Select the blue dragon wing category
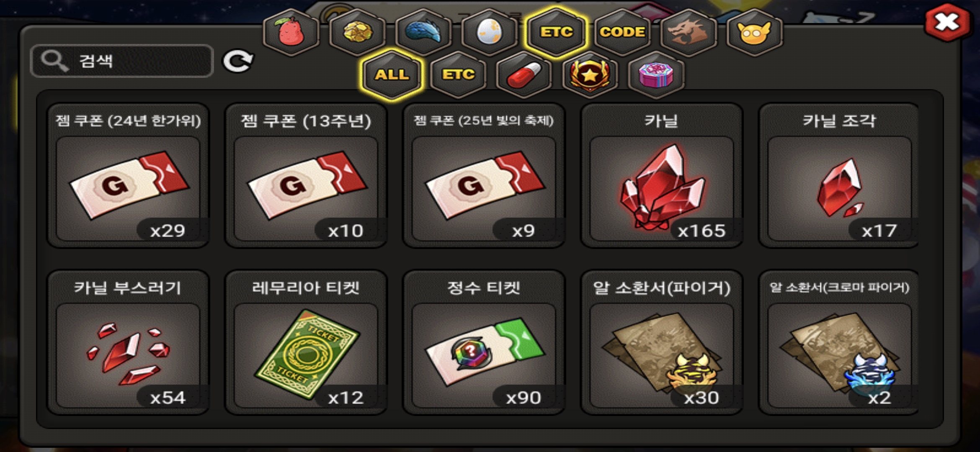980x452 pixels. pyautogui.click(x=423, y=32)
